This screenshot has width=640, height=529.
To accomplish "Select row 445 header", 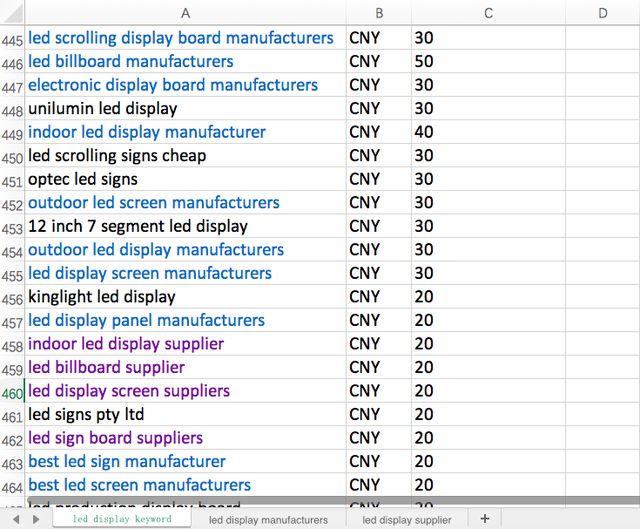I will coord(12,40).
